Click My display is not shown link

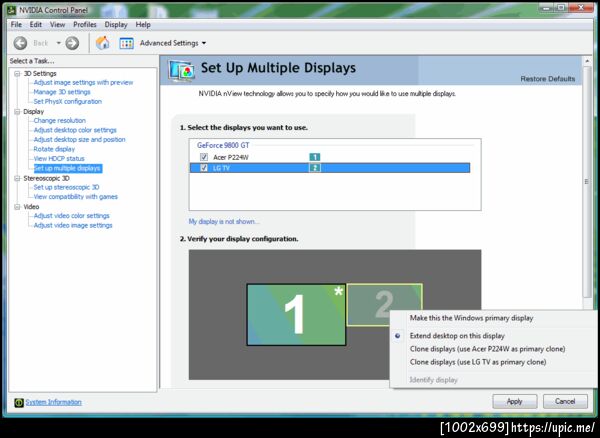point(224,221)
